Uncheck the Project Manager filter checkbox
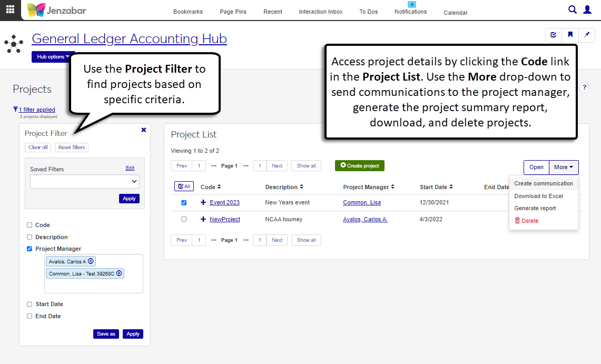Viewport: 601px width, 364px height. click(29, 249)
